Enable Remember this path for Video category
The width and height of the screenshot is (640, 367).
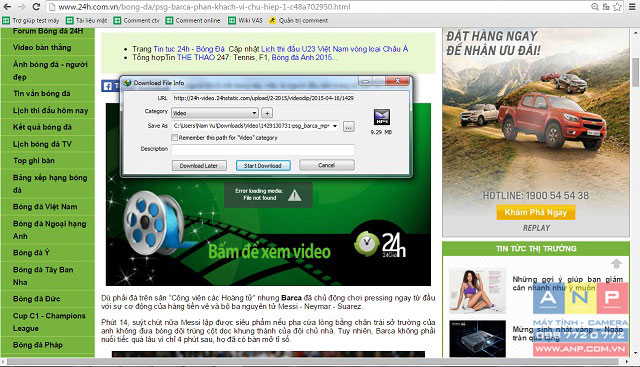pos(174,138)
